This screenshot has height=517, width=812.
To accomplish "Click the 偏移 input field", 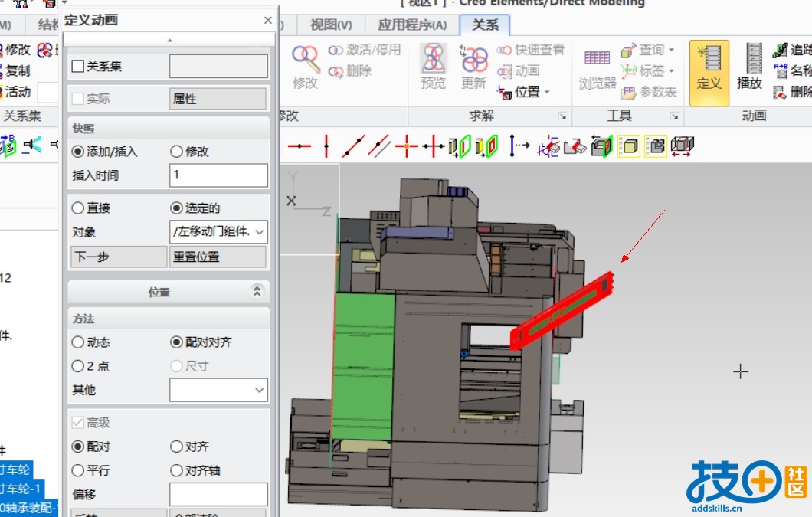I will point(218,494).
